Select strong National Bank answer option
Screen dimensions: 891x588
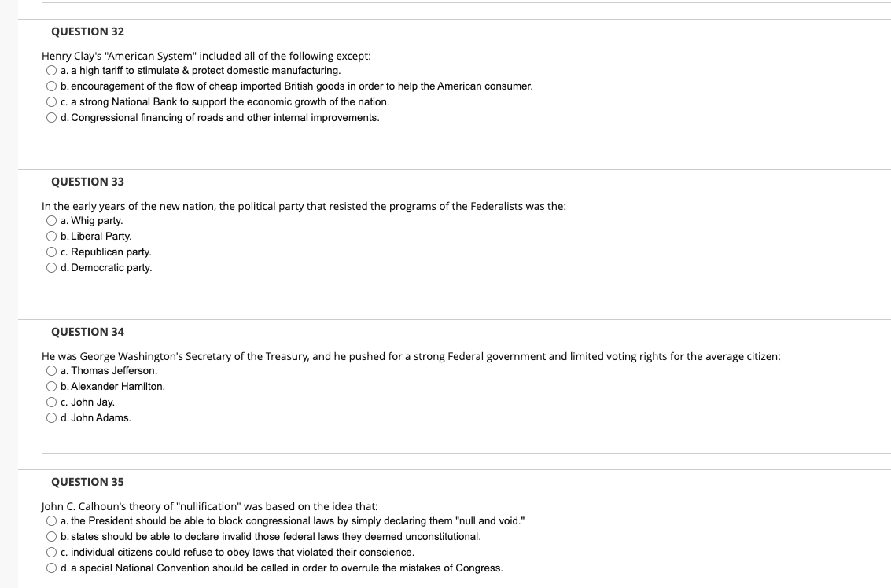click(51, 102)
